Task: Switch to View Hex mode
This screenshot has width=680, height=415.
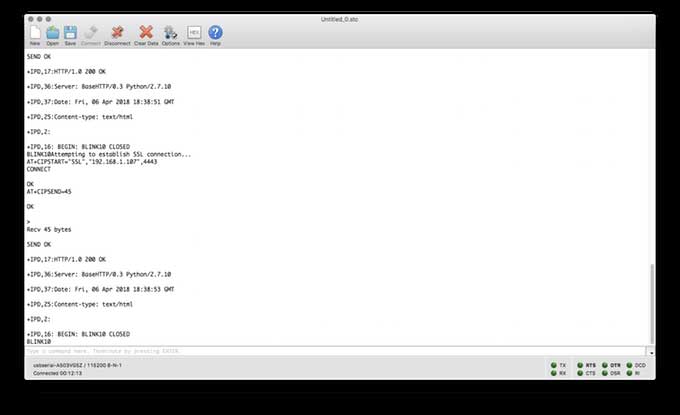Action: click(194, 34)
